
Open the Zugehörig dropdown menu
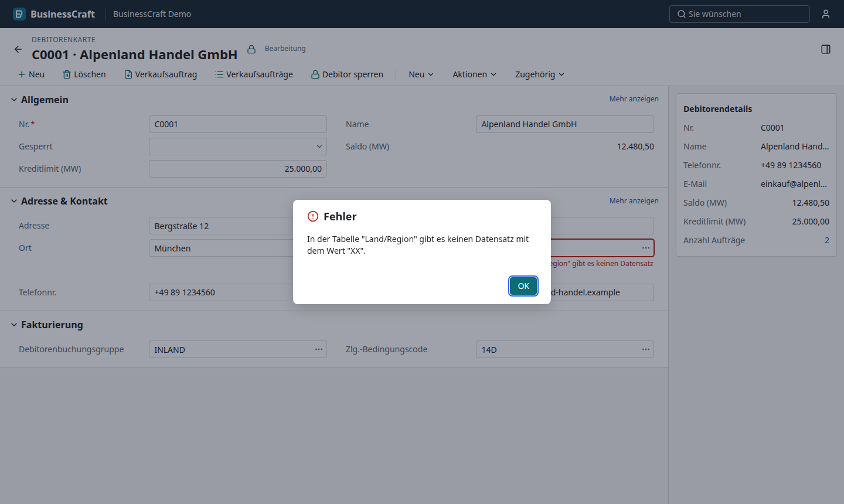click(x=539, y=74)
